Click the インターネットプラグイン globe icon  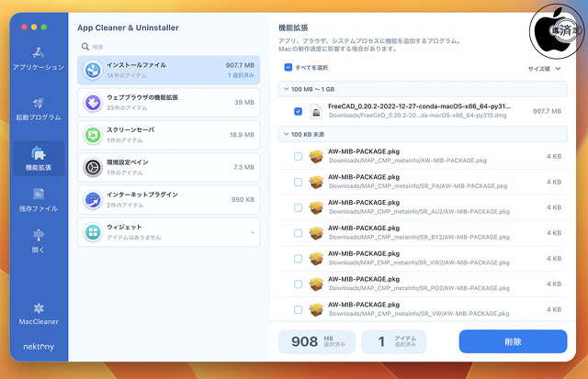click(x=93, y=200)
